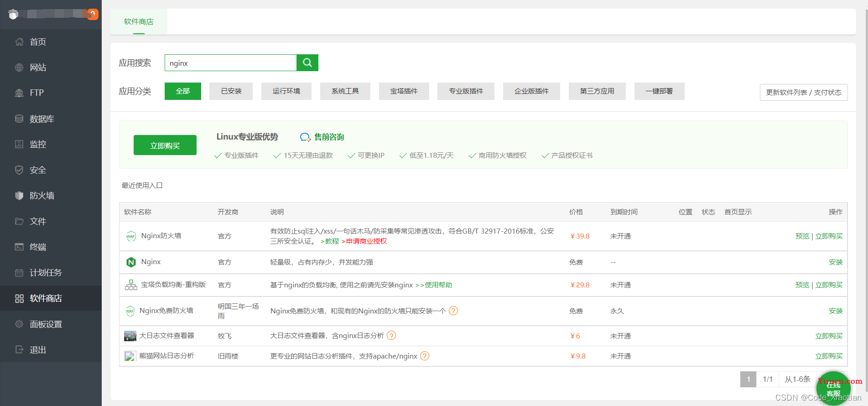The image size is (868, 406).
Task: Click the 宝塔负载均衡-重构版 software name
Action: tap(173, 285)
